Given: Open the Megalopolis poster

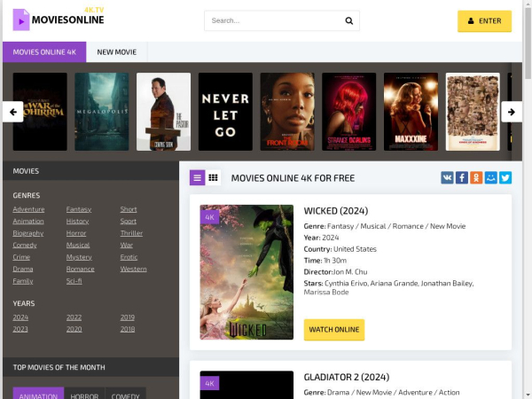Looking at the screenshot, I should pos(102,112).
